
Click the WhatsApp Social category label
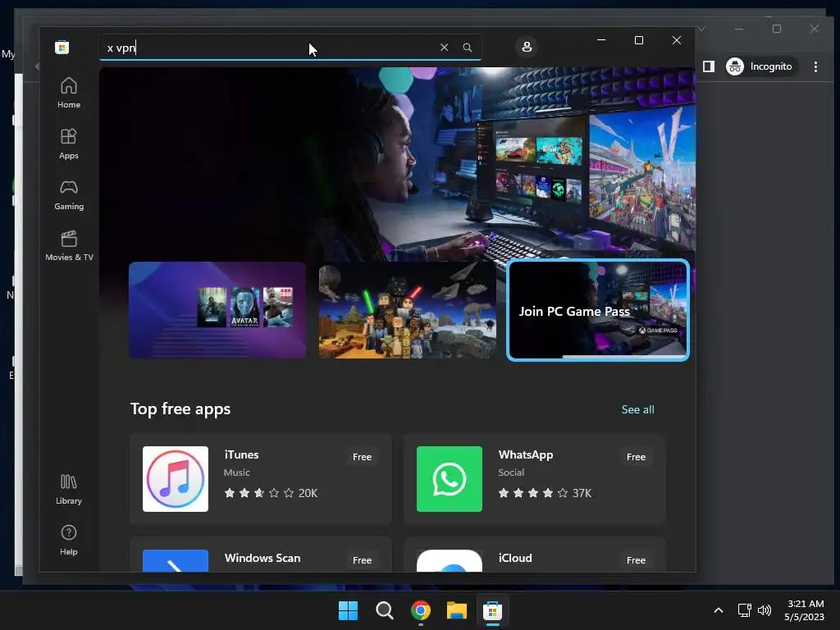tap(511, 472)
